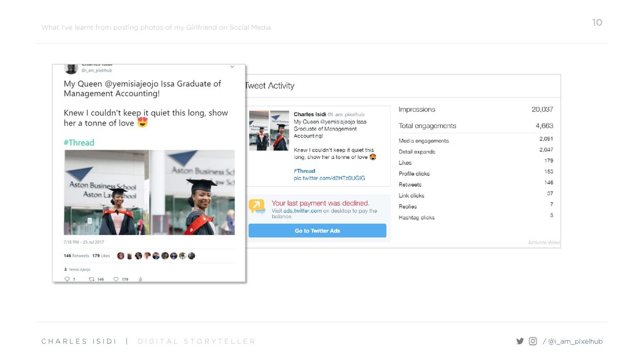This screenshot has height=362, width=644.
Task: Click the Media engagements row label
Action: (x=423, y=141)
